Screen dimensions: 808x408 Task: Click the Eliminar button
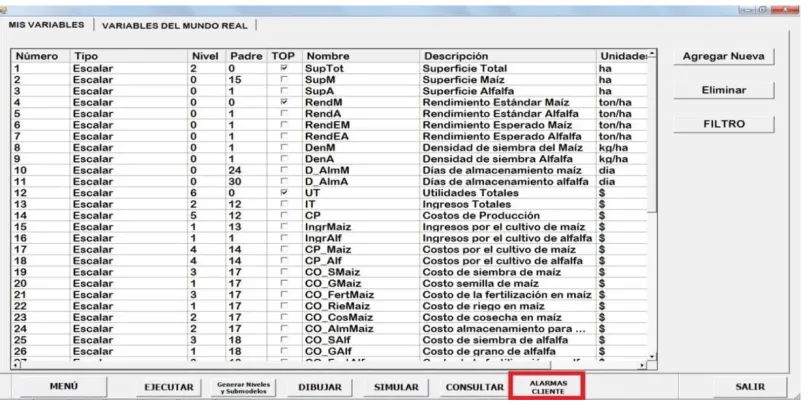(723, 90)
